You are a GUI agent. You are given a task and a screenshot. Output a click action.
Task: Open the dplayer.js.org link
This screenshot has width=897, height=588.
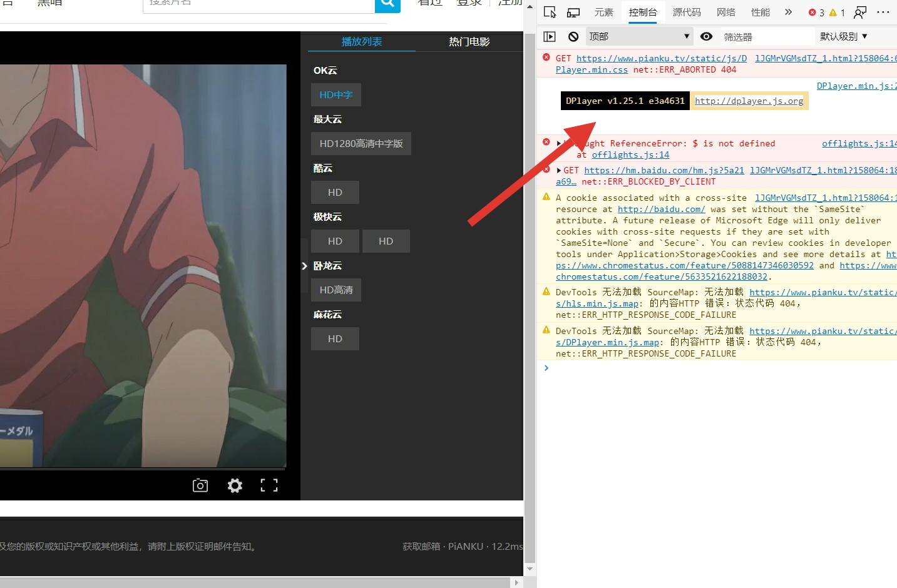point(749,101)
